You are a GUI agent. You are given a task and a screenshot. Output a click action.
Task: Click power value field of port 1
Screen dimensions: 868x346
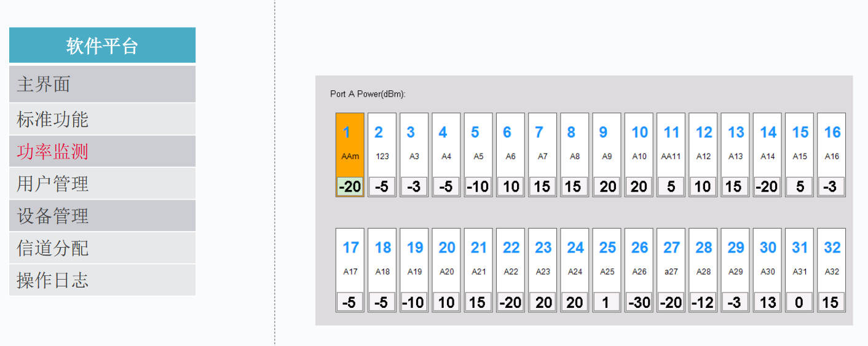pyautogui.click(x=350, y=186)
